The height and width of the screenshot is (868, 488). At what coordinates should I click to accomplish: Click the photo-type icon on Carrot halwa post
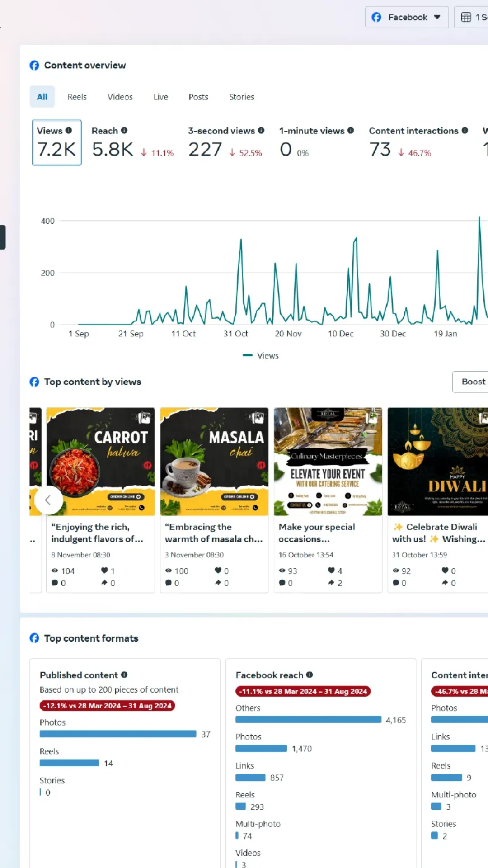coord(144,417)
